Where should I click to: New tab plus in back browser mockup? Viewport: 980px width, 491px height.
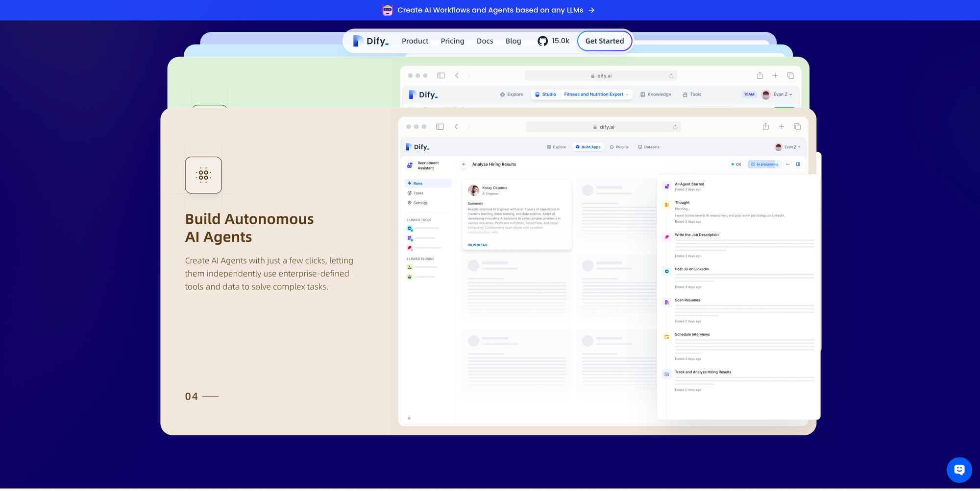[775, 76]
